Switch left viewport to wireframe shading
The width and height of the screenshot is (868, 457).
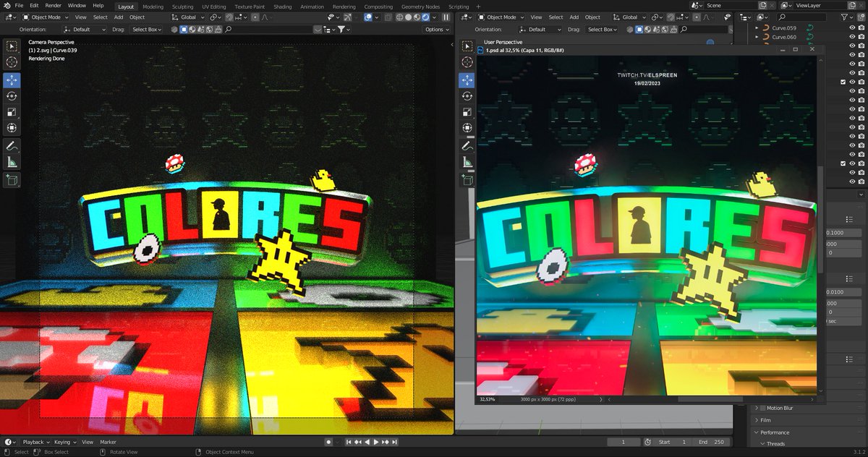(399, 17)
